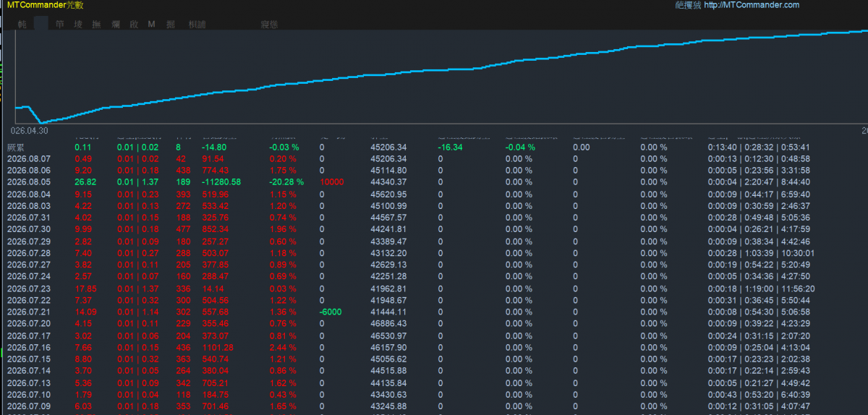Select the 2026.08.05 date row
The height and width of the screenshot is (415, 868).
point(434,182)
